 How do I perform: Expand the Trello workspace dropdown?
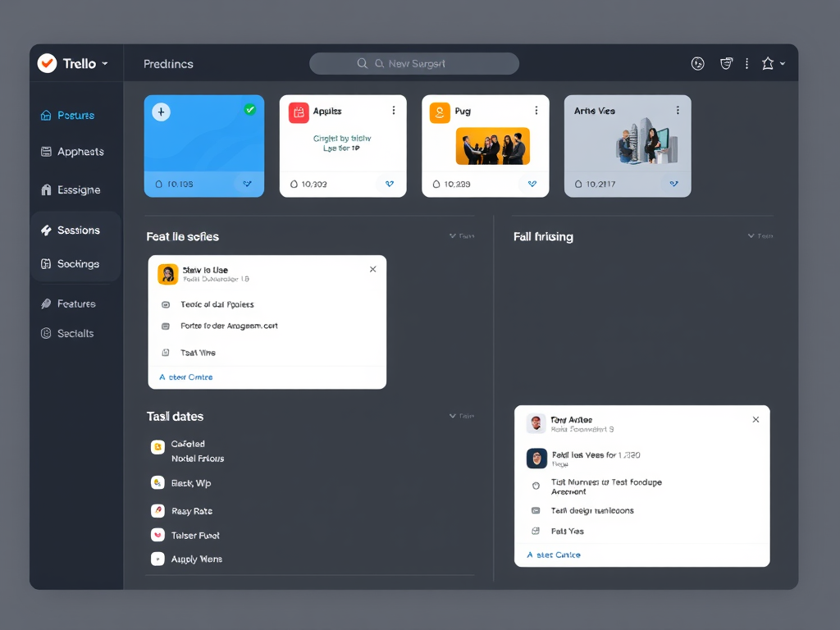pyautogui.click(x=105, y=64)
